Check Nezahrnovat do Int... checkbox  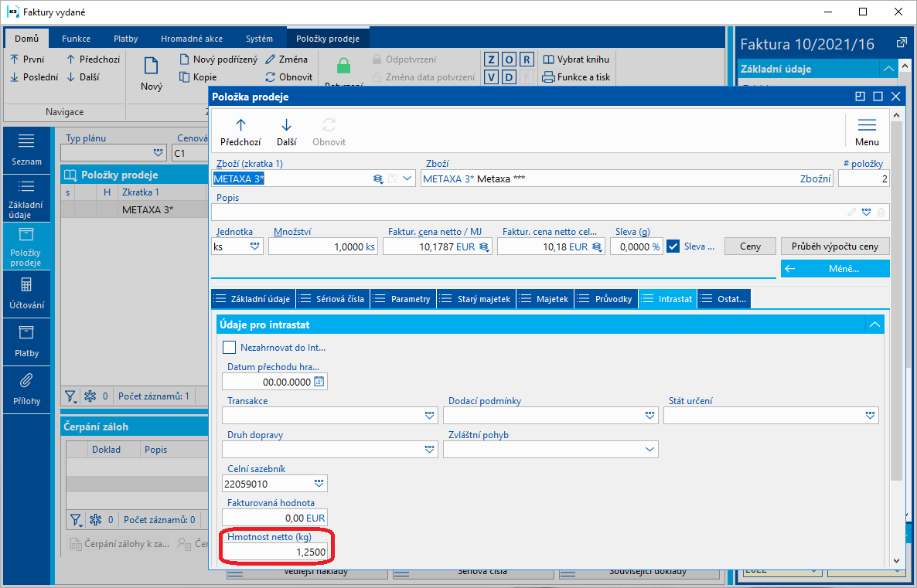coord(229,348)
